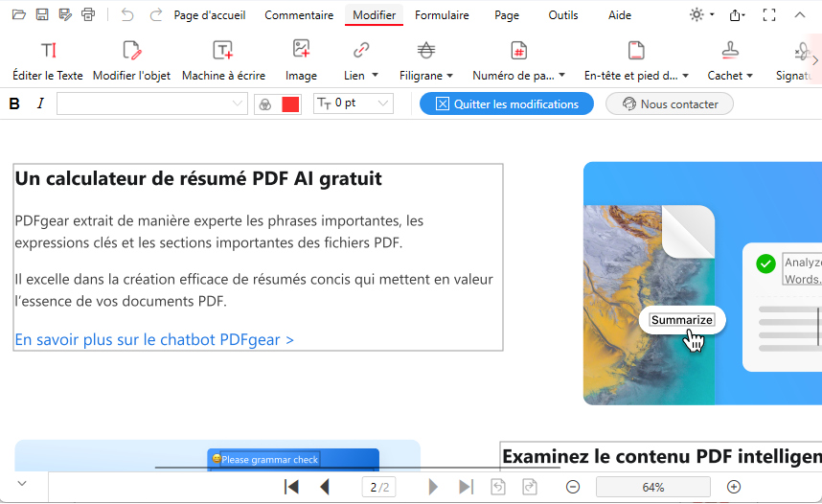Open the Page d'accueil tab
This screenshot has width=822, height=504.
pos(210,15)
